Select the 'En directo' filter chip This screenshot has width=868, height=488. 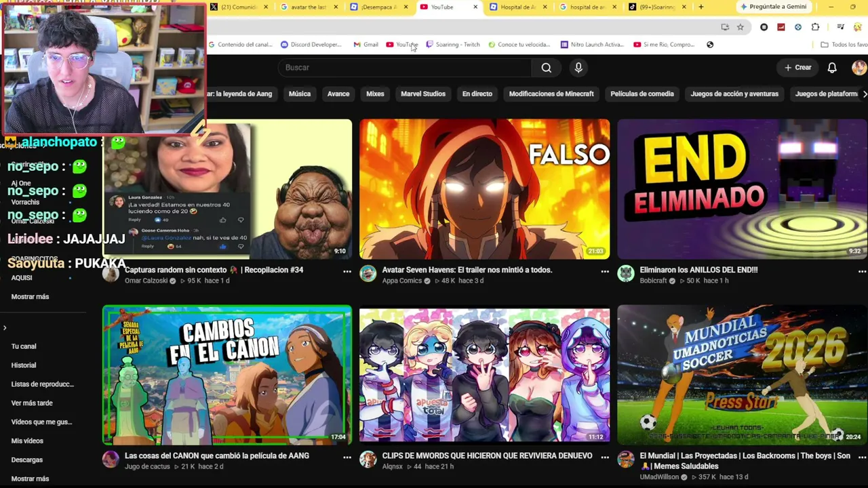[477, 94]
